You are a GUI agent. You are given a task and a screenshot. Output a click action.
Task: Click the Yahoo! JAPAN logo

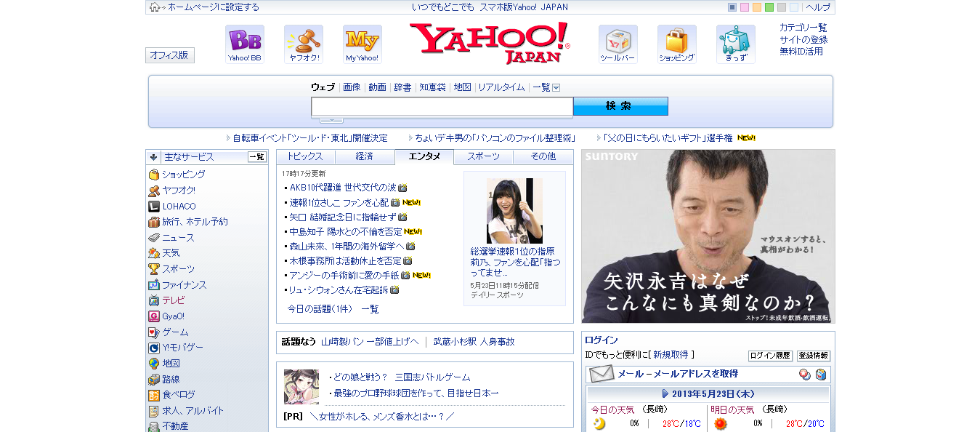click(x=490, y=43)
